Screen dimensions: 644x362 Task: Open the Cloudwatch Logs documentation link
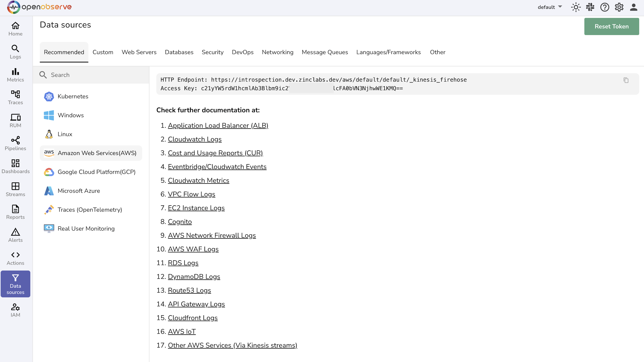point(194,139)
